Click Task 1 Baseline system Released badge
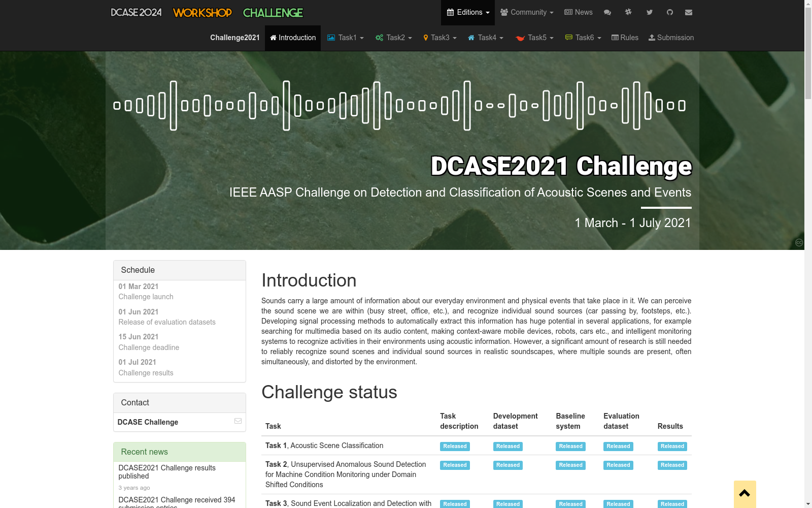 point(570,447)
